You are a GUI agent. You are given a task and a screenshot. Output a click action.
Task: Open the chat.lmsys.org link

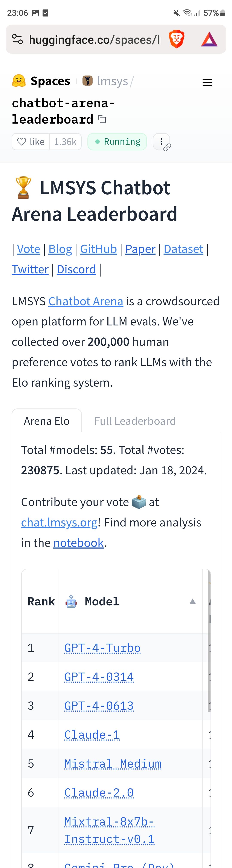59,522
